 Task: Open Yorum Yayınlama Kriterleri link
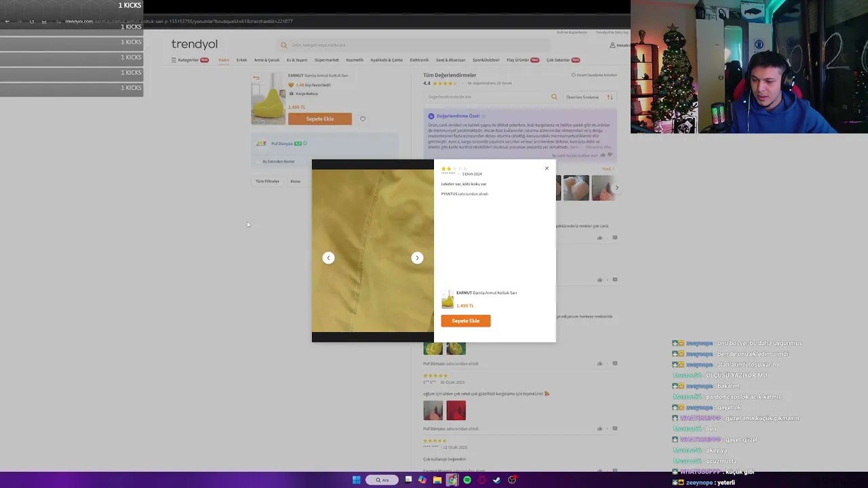[x=595, y=75]
